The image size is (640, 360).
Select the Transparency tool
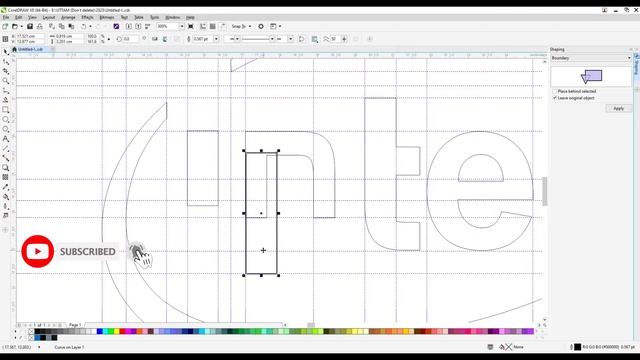(6, 177)
